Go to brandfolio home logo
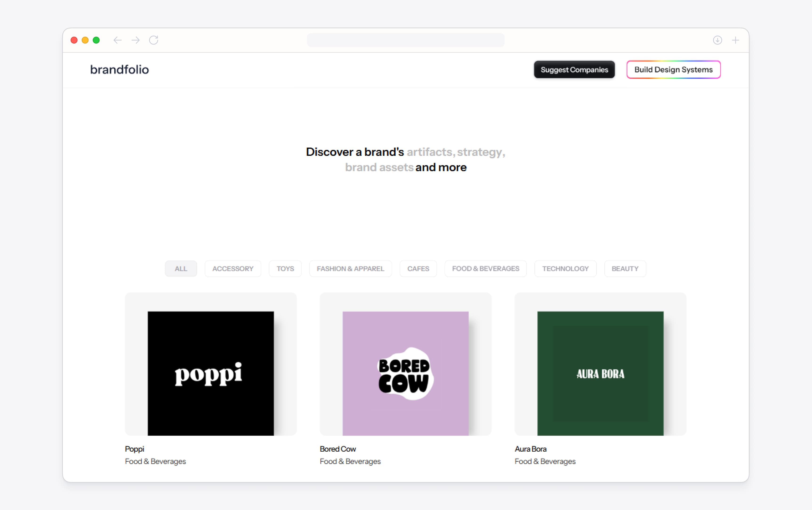Image resolution: width=812 pixels, height=510 pixels. 119,69
